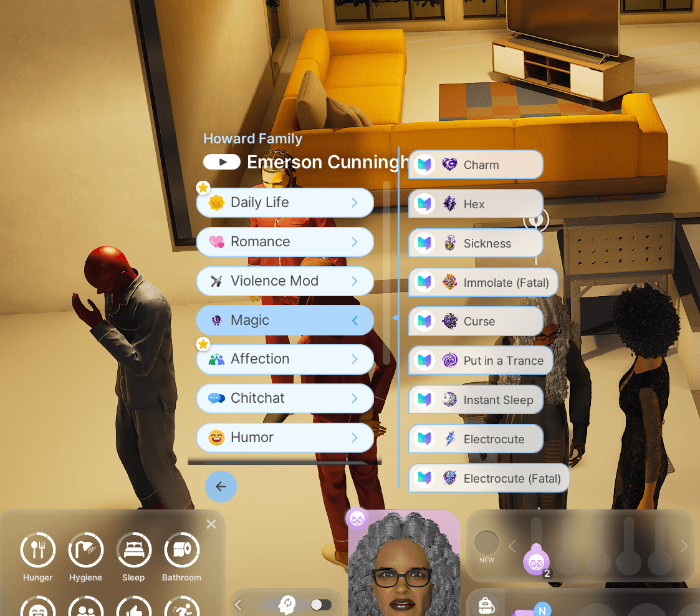Click the Affection people icon

click(216, 359)
